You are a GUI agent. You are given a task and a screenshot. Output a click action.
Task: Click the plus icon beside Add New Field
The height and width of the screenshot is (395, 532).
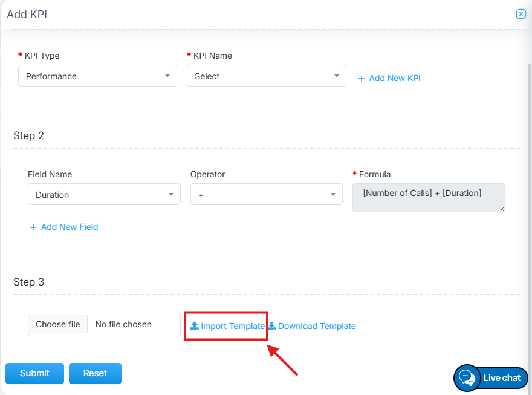click(x=33, y=227)
